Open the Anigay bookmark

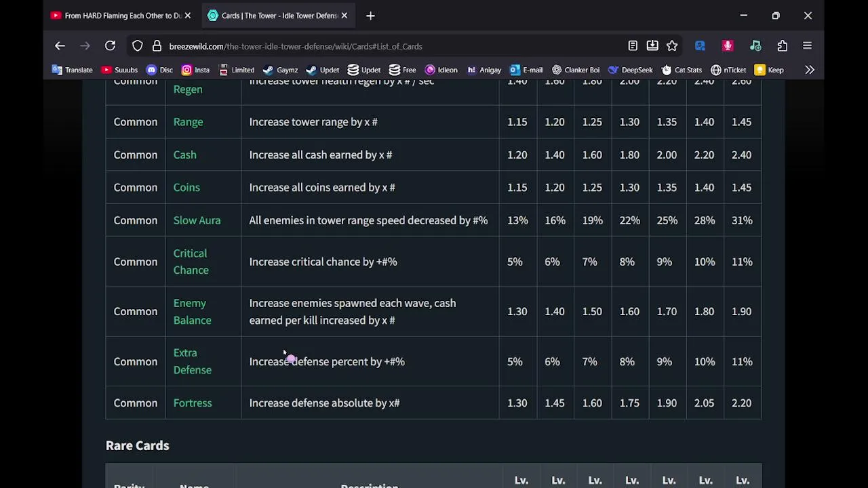tap(484, 70)
